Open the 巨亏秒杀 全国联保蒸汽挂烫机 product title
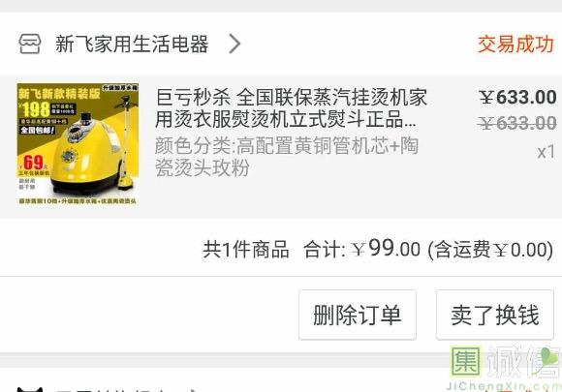Image resolution: width=562 pixels, height=392 pixels. 291,108
